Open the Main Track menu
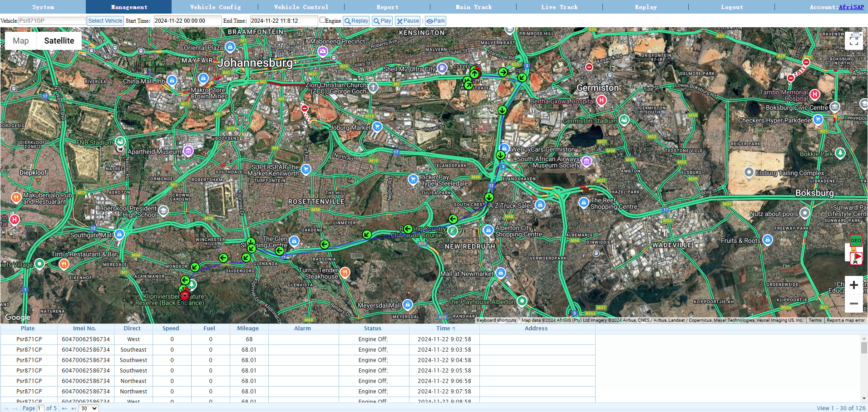 [473, 7]
